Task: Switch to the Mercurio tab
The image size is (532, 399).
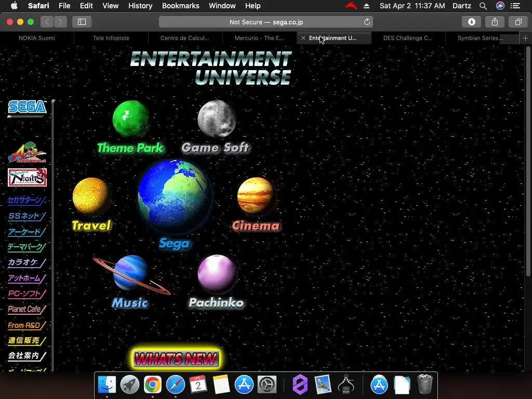Action: click(x=259, y=38)
